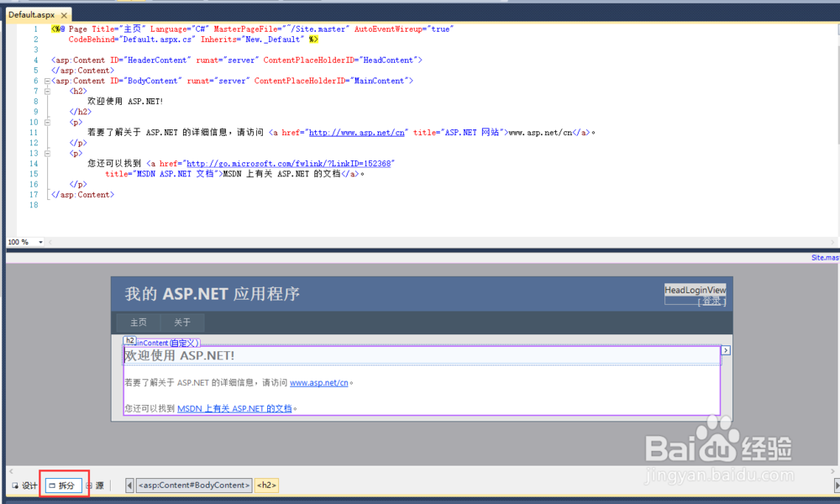Click the Source view icon beside 源
The width and height of the screenshot is (840, 504).
89,486
